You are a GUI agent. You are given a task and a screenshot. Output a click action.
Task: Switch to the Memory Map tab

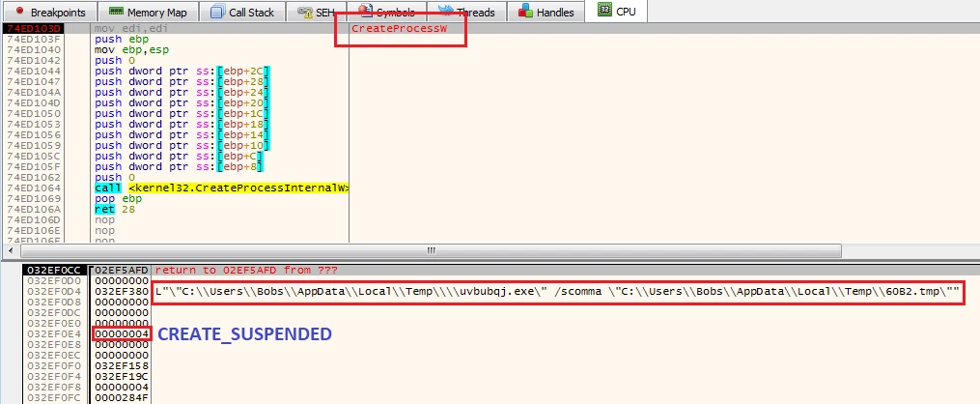pyautogui.click(x=150, y=12)
